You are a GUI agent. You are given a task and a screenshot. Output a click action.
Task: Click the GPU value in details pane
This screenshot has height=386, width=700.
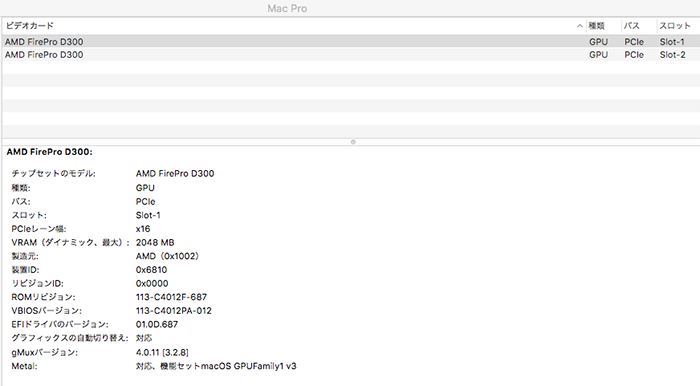(145, 188)
